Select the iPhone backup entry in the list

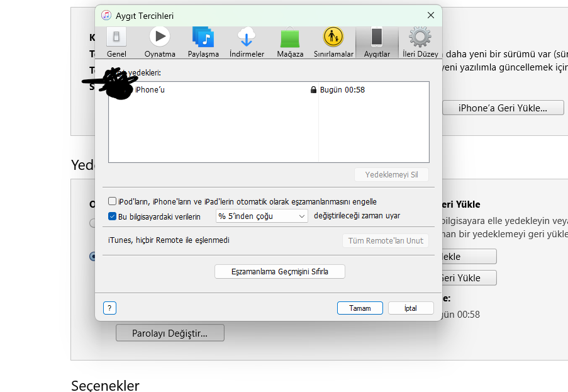click(269, 89)
